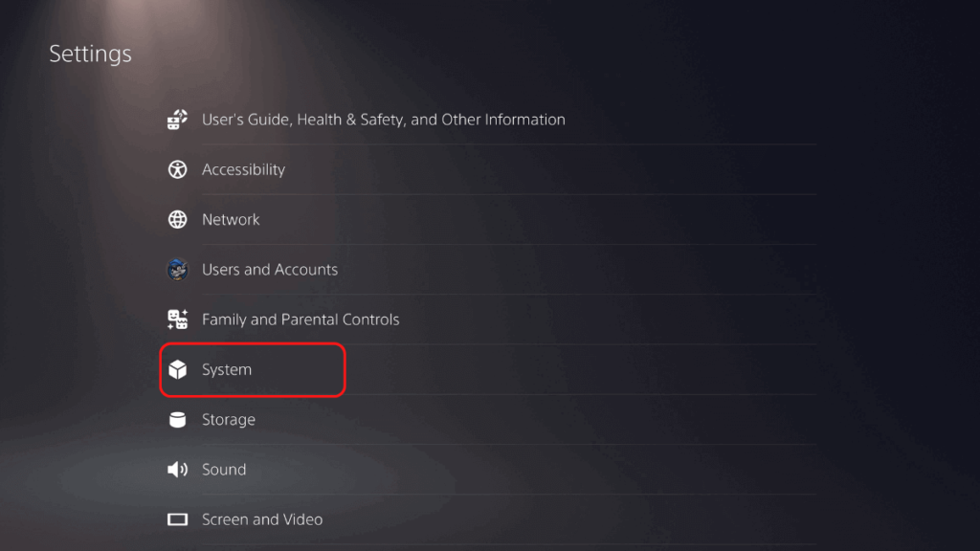Click the Accessibility figure icon
980x551 pixels.
[x=177, y=169]
